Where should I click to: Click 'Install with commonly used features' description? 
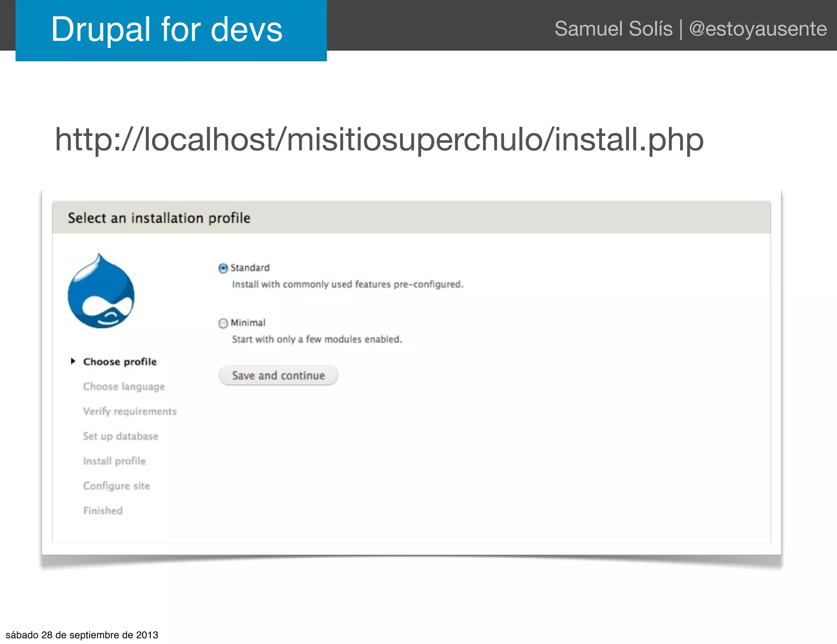pos(348,284)
